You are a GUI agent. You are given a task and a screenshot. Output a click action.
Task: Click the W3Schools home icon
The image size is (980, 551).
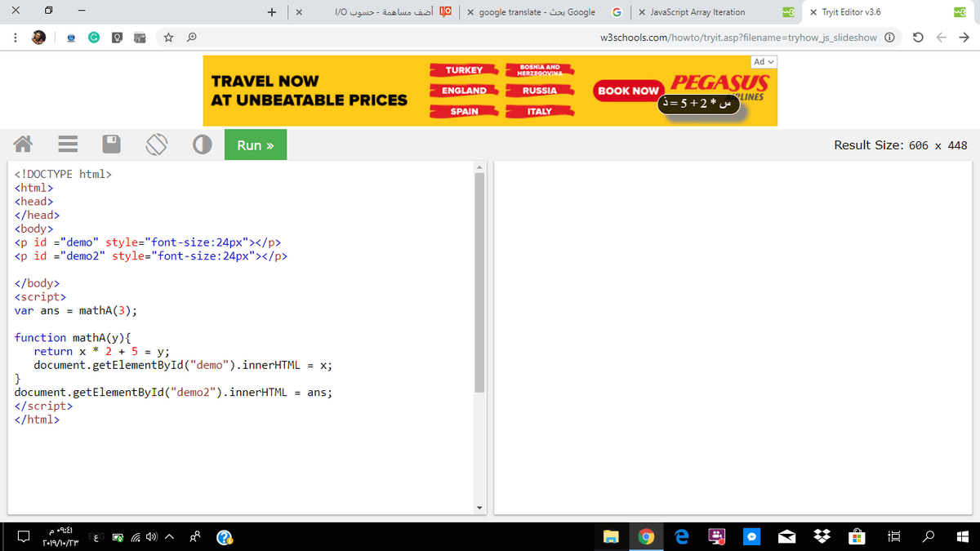[24, 144]
